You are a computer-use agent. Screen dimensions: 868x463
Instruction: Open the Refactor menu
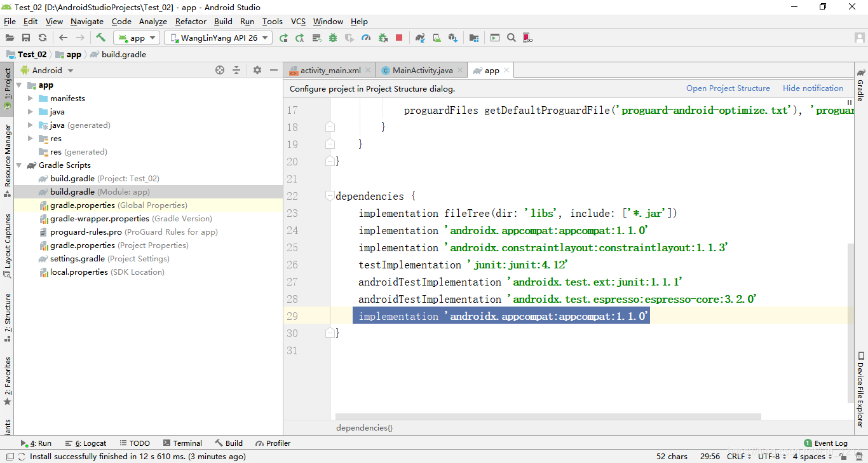[x=191, y=21]
